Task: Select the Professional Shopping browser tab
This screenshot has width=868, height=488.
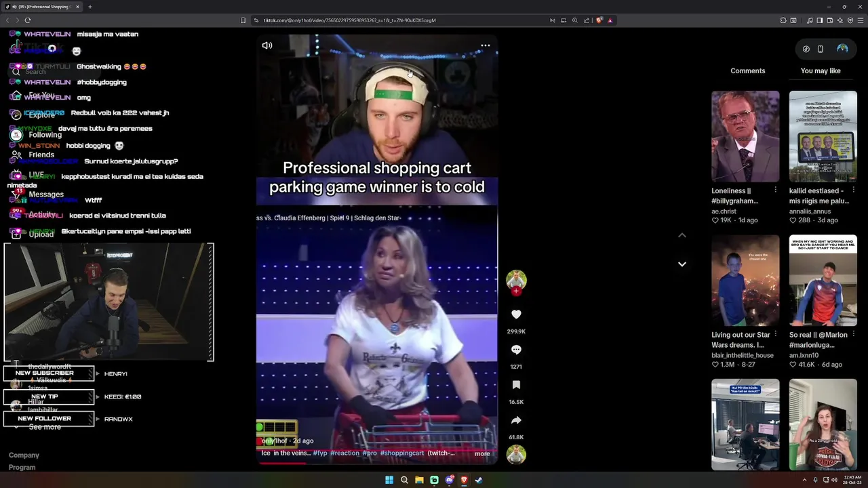Action: (x=42, y=7)
